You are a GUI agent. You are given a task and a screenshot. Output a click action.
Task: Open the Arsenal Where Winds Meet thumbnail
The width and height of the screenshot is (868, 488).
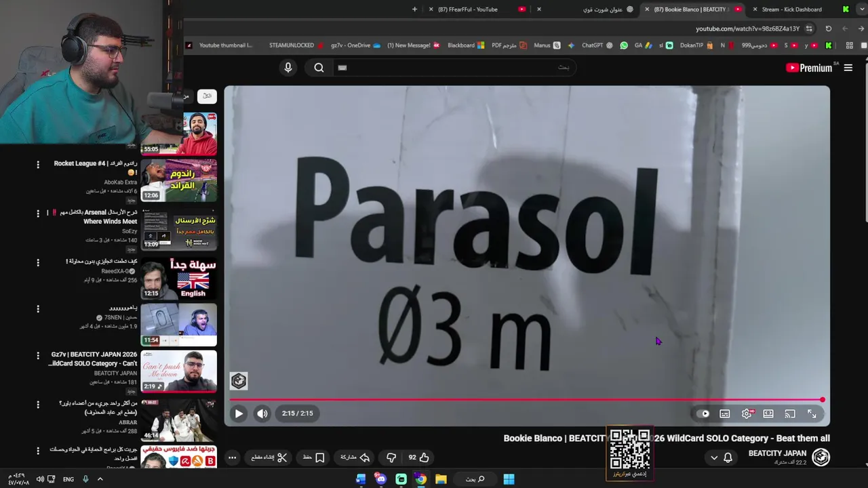pyautogui.click(x=179, y=229)
